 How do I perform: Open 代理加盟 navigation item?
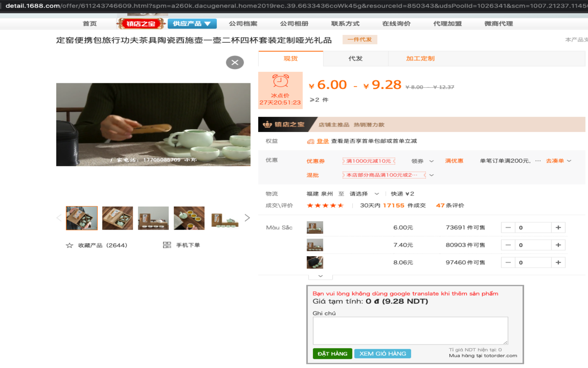[x=447, y=23]
